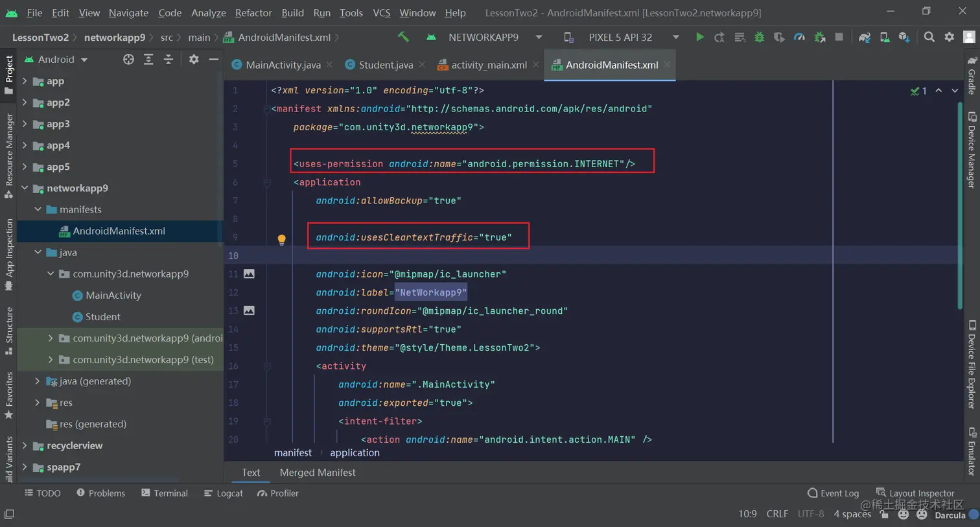
Task: Open the Gradle side panel
Action: [972, 75]
